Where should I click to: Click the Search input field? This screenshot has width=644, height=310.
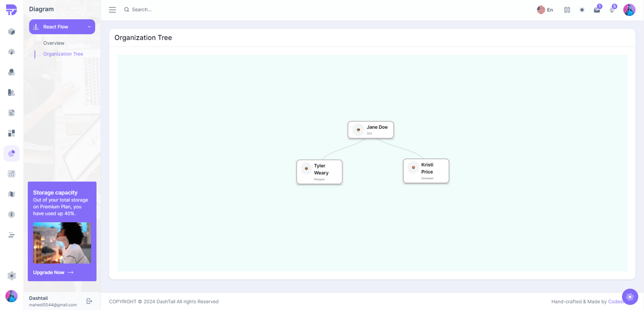click(x=188, y=9)
